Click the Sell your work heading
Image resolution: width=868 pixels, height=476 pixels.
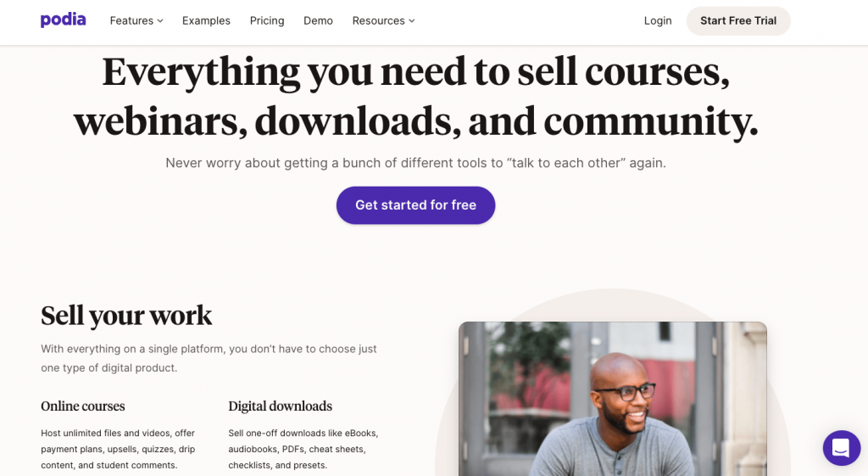[126, 316]
